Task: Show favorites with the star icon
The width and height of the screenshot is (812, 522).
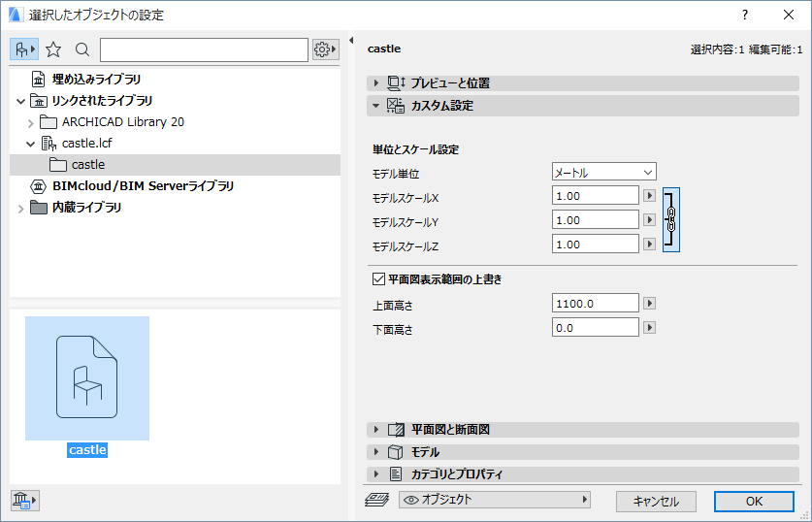Action: 53,49
